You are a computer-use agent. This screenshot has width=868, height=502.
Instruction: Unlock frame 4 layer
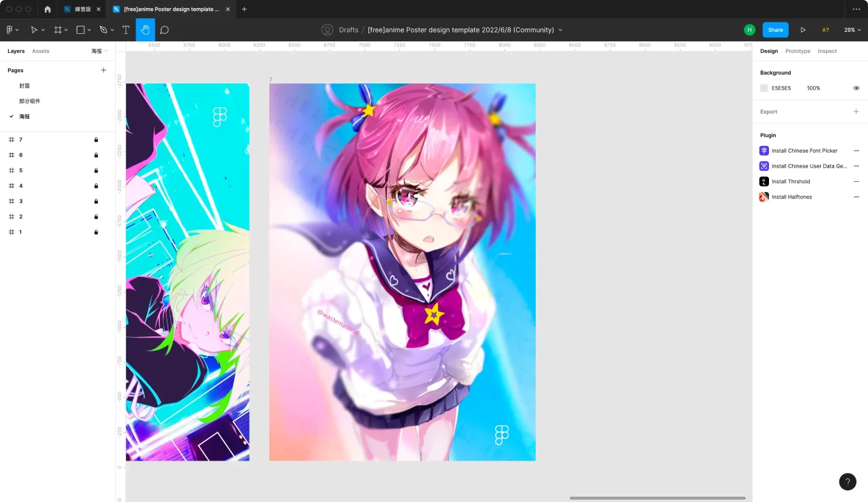[x=96, y=186]
